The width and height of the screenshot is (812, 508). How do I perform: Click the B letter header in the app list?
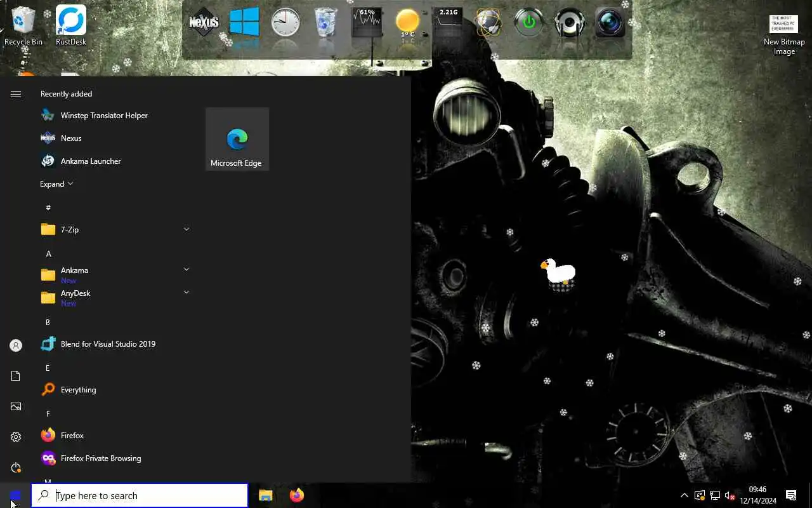coord(48,323)
